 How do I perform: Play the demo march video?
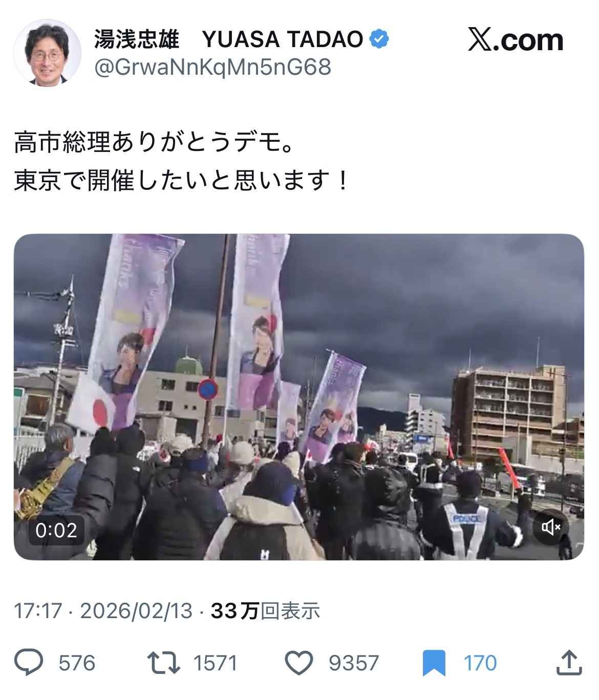pyautogui.click(x=299, y=397)
